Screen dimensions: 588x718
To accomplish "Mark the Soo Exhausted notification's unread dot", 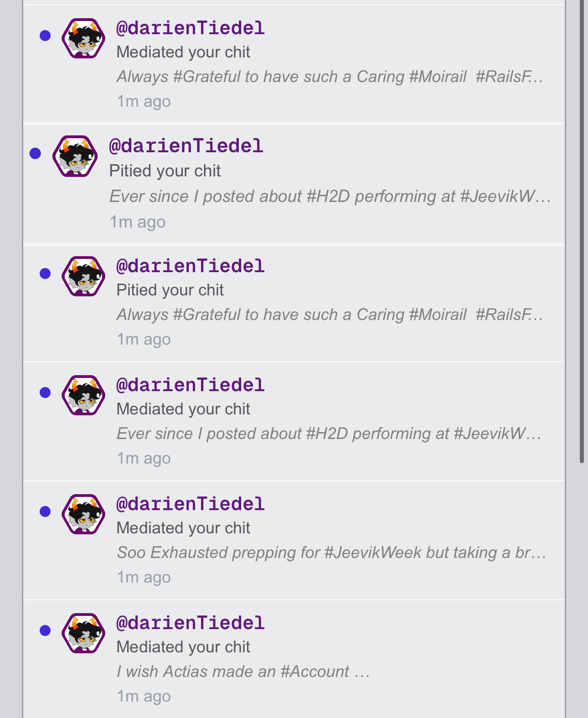I will 45,511.
